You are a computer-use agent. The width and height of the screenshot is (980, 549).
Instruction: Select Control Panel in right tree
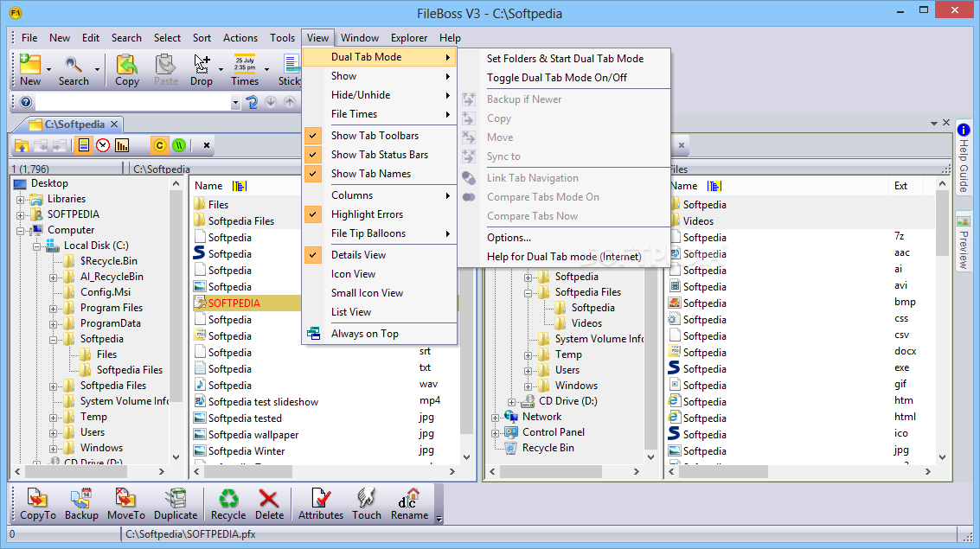pos(554,432)
